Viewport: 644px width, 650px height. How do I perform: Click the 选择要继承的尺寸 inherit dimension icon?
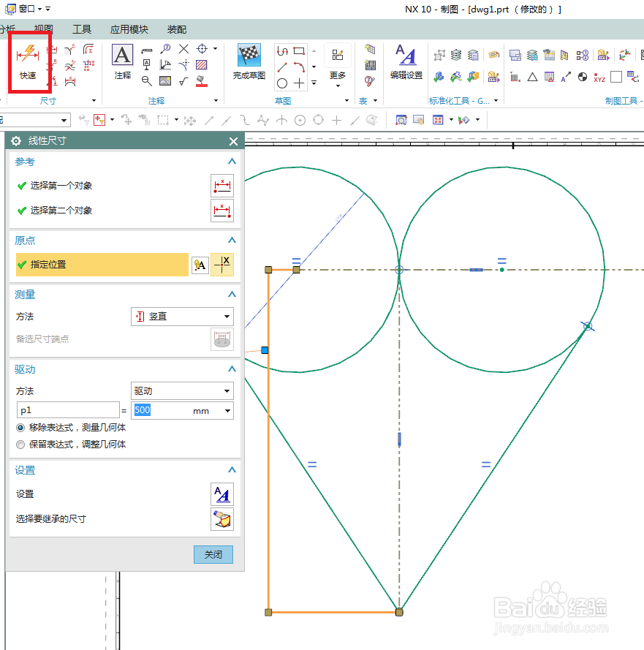(222, 519)
